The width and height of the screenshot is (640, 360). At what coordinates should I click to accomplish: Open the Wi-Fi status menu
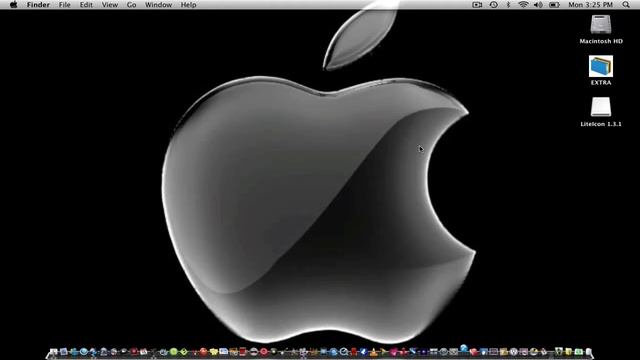tap(523, 5)
